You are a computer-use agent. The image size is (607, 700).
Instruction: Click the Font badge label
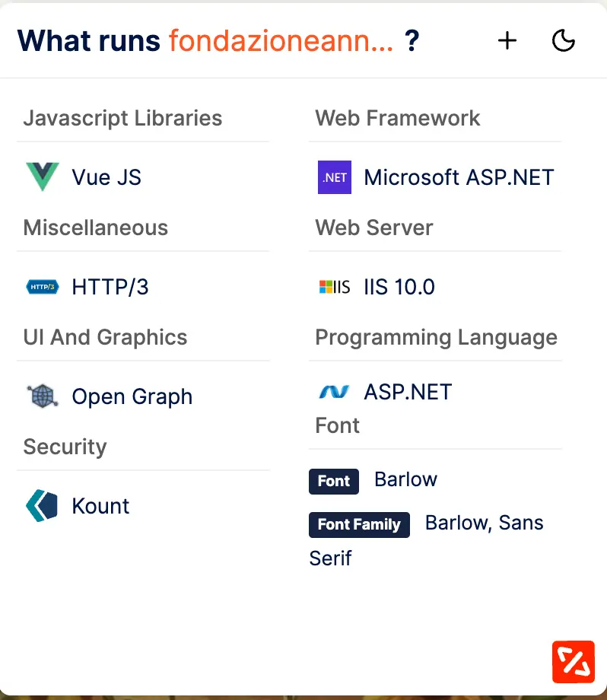334,481
